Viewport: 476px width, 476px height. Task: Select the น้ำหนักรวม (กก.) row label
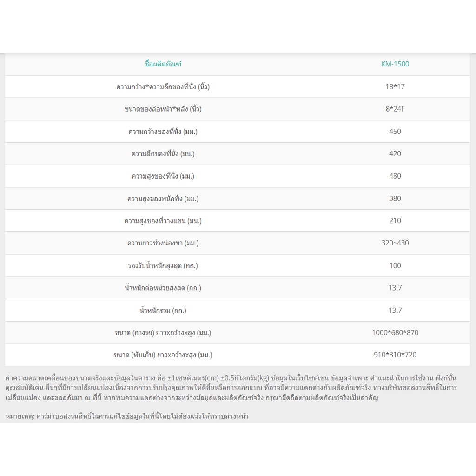pos(163,310)
